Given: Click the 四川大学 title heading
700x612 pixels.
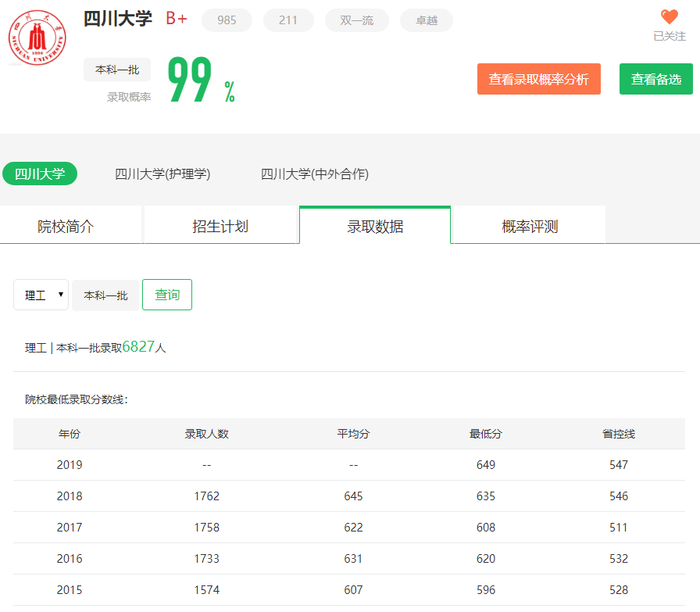Looking at the screenshot, I should click(x=118, y=19).
